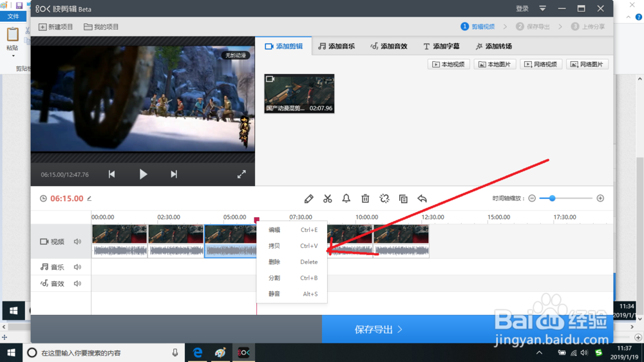Jump to next clip in preview
Image resolution: width=644 pixels, height=362 pixels.
pyautogui.click(x=174, y=174)
